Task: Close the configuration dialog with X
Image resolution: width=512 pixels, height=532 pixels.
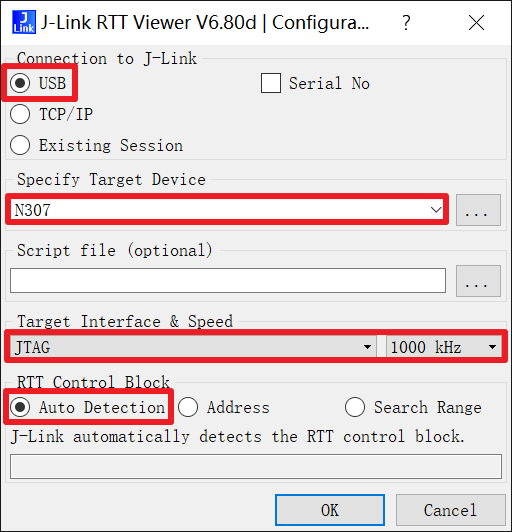Action: (x=476, y=23)
